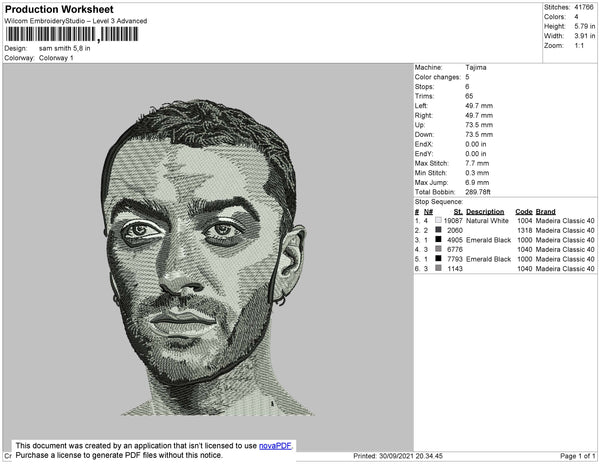600x464 pixels.
Task: Click thread code 1318
Action: [x=525, y=230]
